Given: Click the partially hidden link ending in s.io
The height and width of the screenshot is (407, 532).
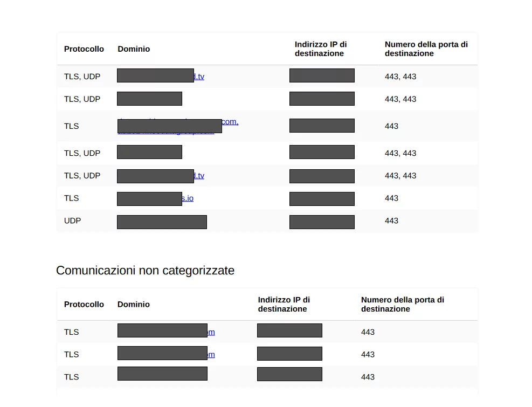Looking at the screenshot, I should 188,198.
